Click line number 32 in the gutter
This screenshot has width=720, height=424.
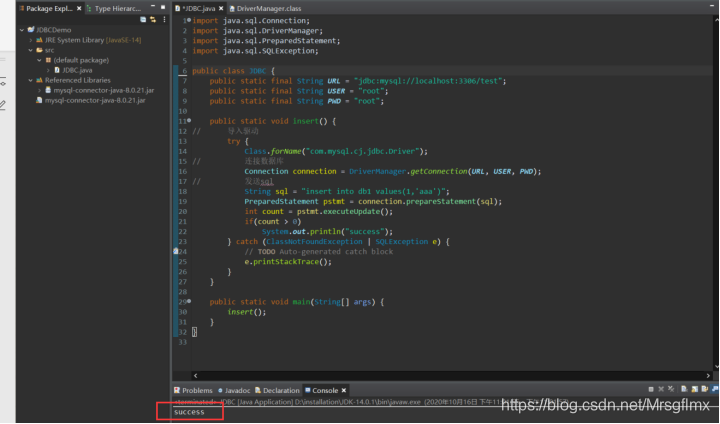183,332
